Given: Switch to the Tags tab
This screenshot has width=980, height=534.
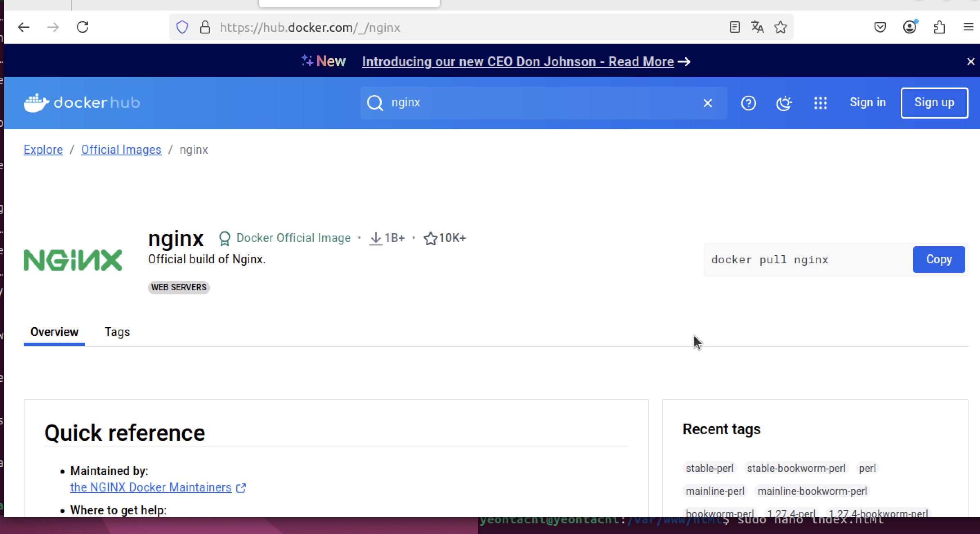Looking at the screenshot, I should click(117, 332).
